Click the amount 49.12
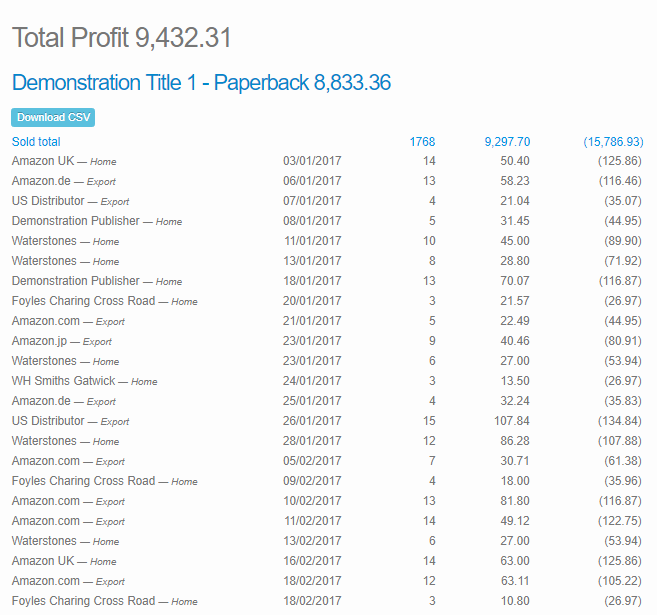The width and height of the screenshot is (657, 615). click(x=515, y=521)
